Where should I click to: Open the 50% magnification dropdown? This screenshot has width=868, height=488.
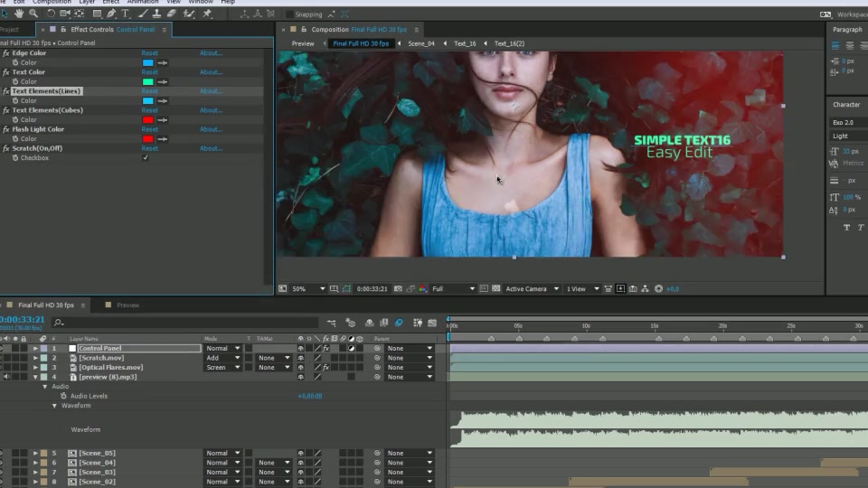coord(308,289)
